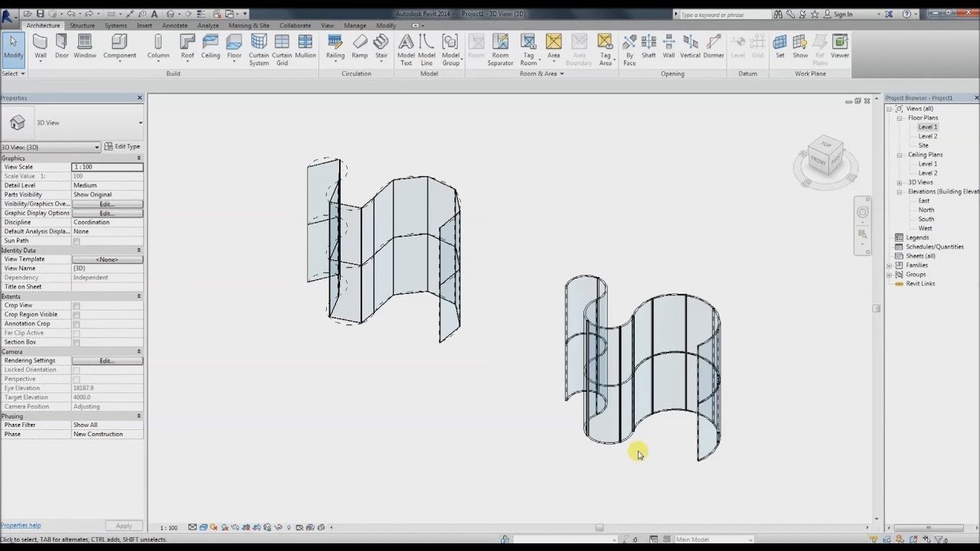Open the Massing & Site tab
980x551 pixels.
click(x=249, y=25)
